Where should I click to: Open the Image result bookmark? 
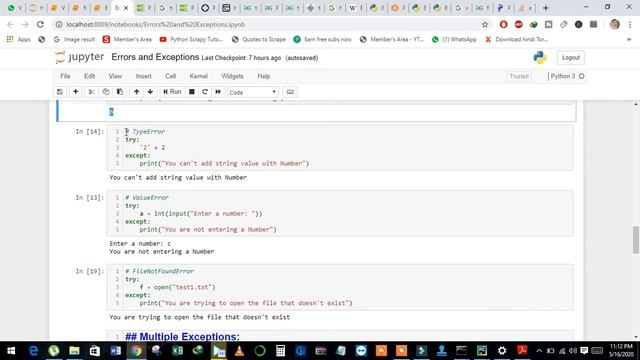pos(74,40)
